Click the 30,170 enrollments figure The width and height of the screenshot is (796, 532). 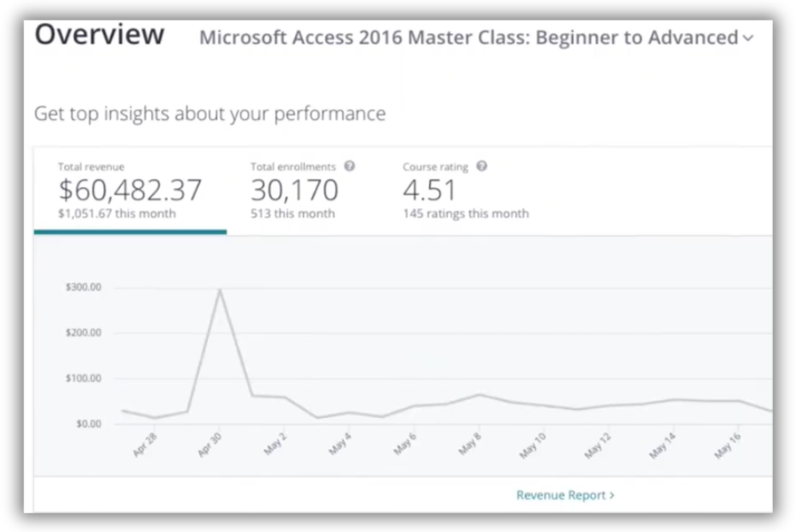pyautogui.click(x=295, y=190)
